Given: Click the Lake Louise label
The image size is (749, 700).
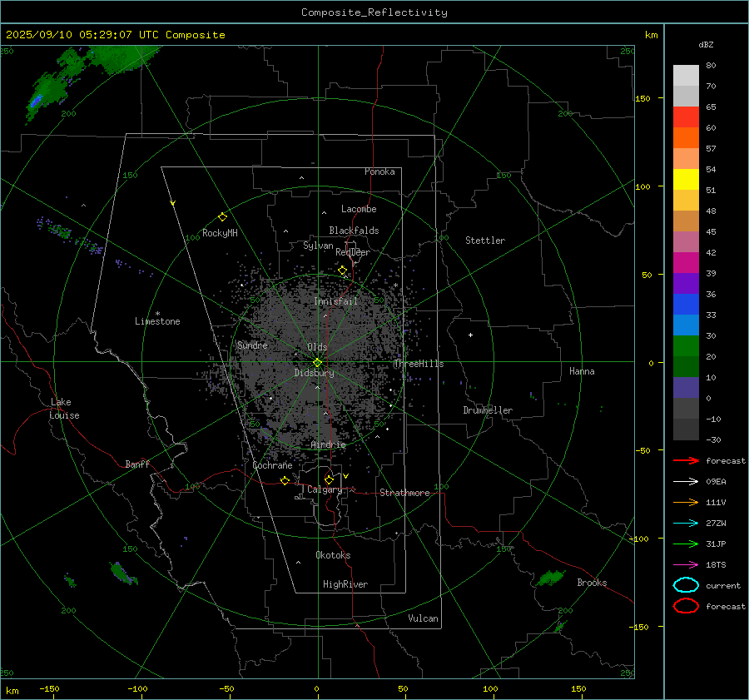Looking at the screenshot, I should point(64,409).
